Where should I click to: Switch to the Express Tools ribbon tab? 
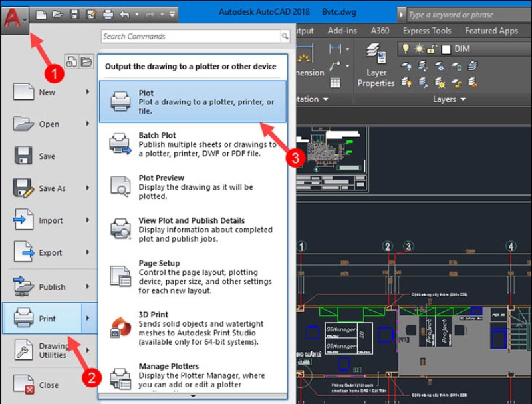click(x=426, y=31)
